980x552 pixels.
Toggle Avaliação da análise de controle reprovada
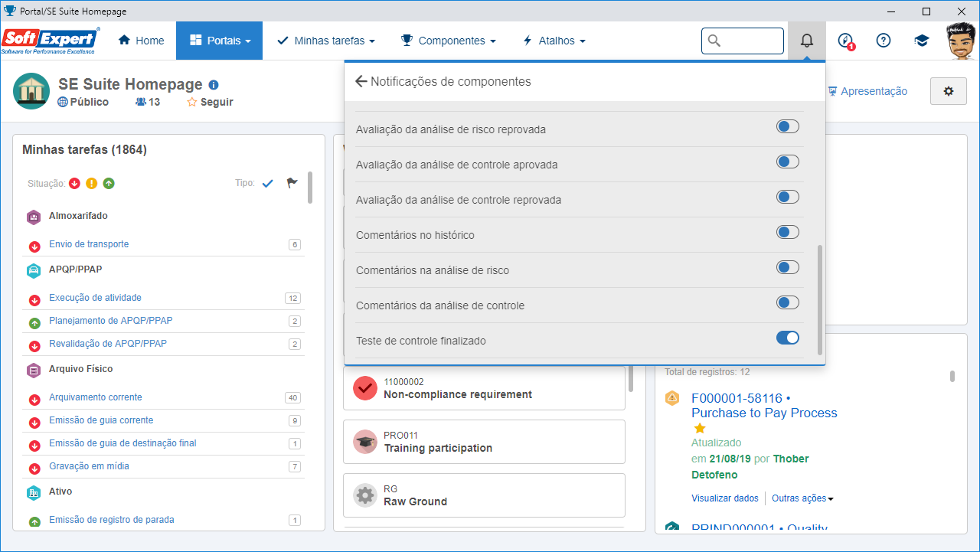788,197
